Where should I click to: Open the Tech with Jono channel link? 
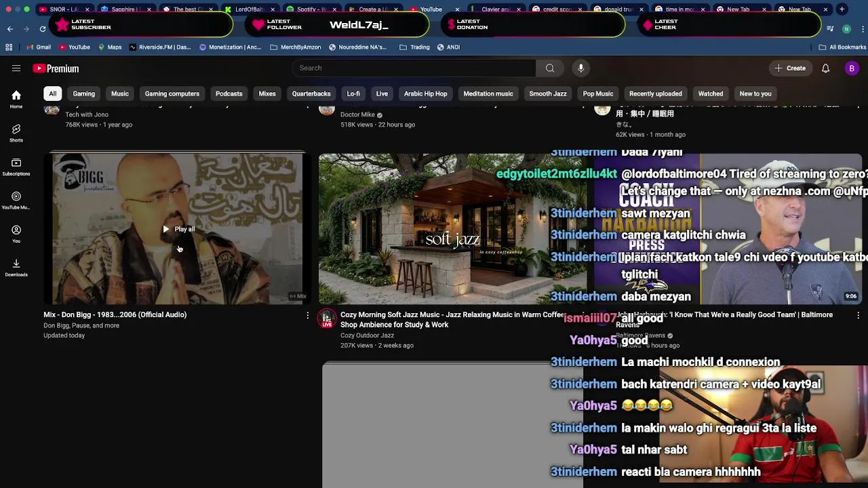point(87,115)
